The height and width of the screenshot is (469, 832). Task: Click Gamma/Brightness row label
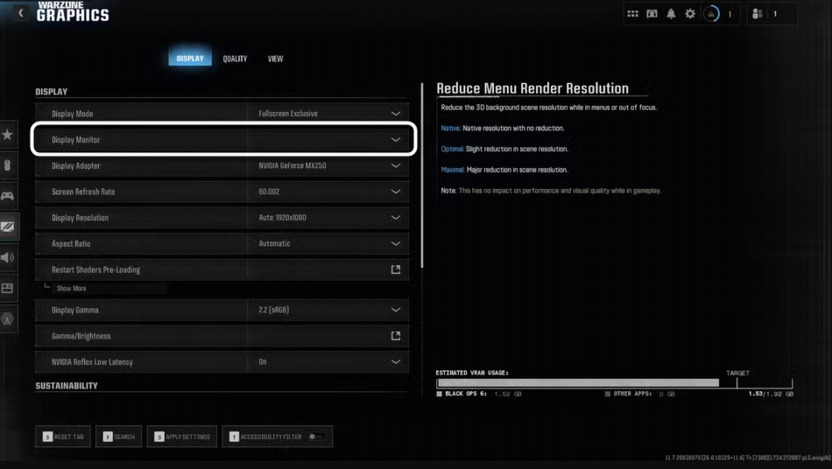(x=81, y=336)
